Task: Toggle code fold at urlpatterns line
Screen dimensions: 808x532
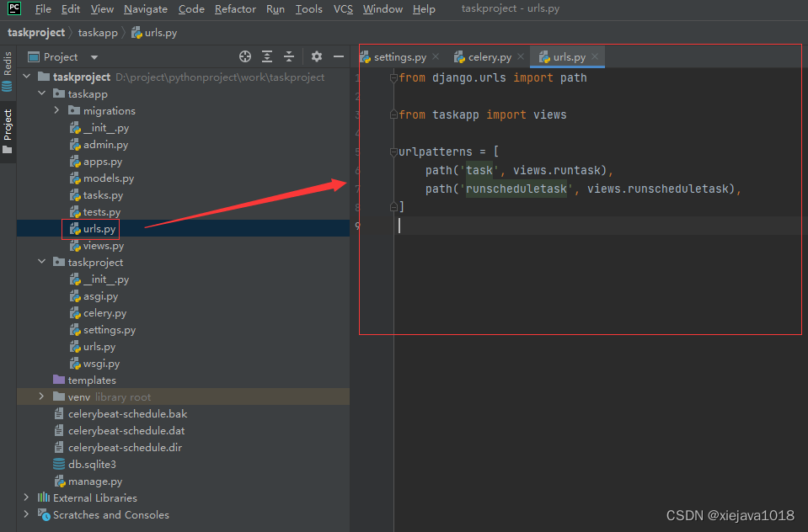Action: 393,152
